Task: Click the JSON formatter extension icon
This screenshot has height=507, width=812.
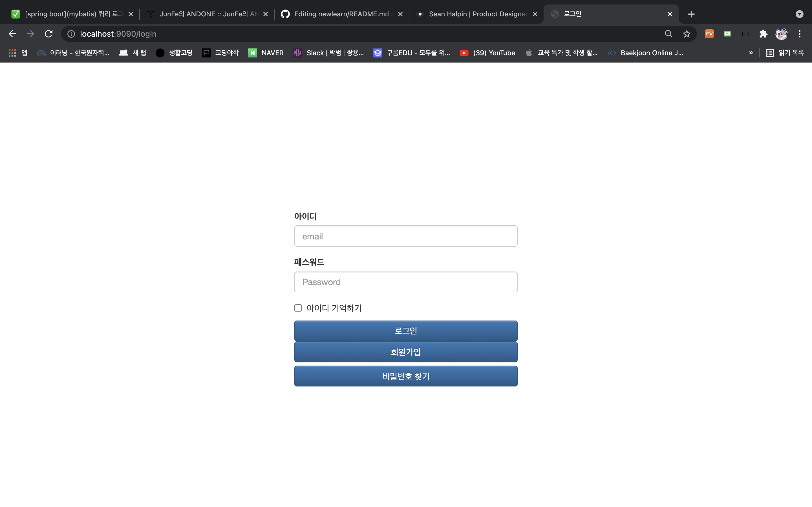Action: tap(745, 34)
